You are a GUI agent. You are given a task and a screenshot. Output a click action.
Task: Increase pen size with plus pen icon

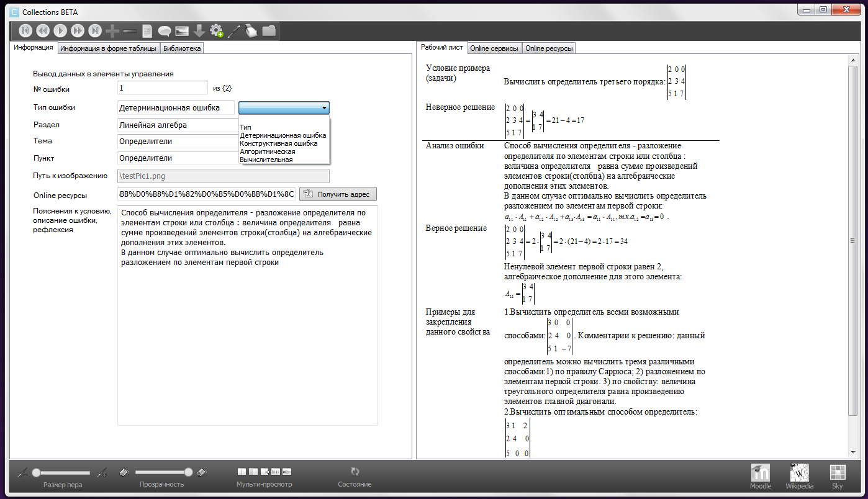102,473
